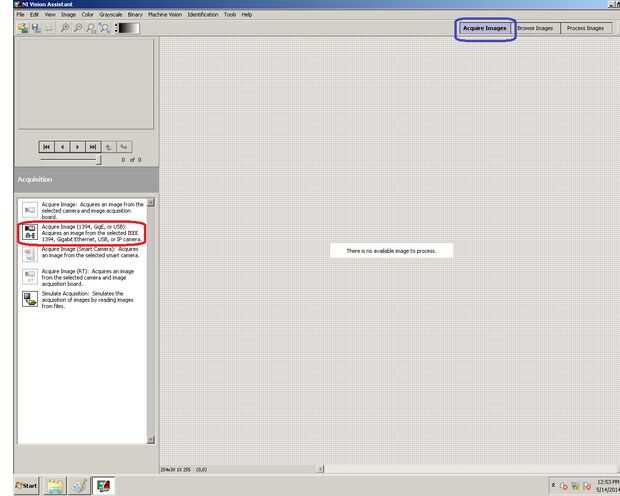The image size is (620, 496).
Task: Click the Save (floppy disk) toolbar icon
Action: [x=36, y=28]
